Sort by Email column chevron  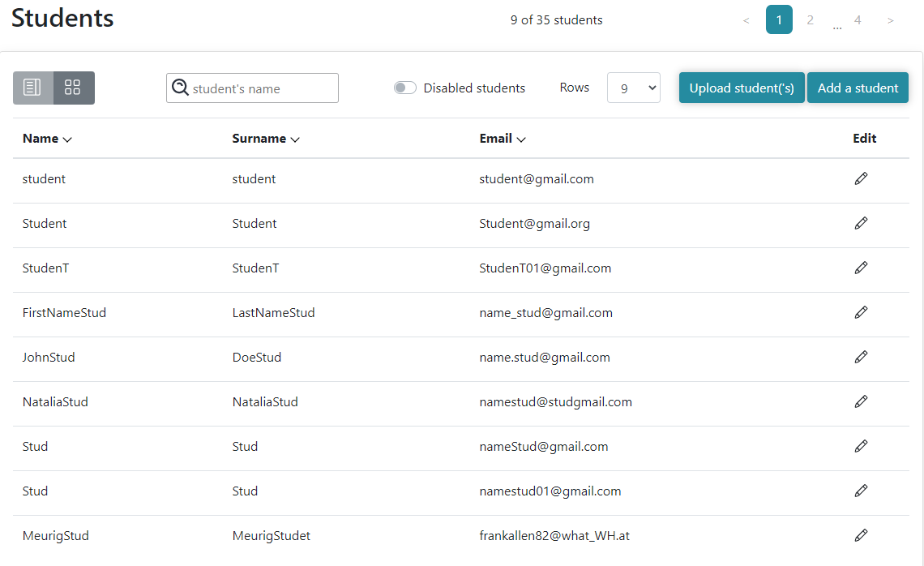(521, 139)
